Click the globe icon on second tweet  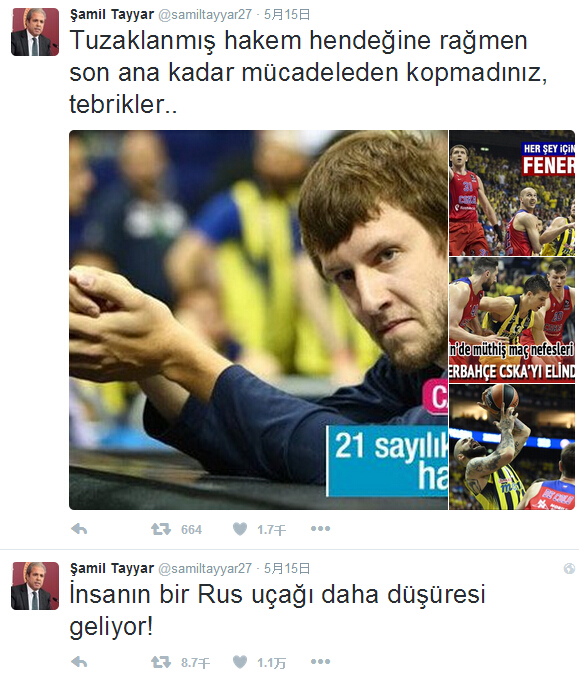click(569, 569)
